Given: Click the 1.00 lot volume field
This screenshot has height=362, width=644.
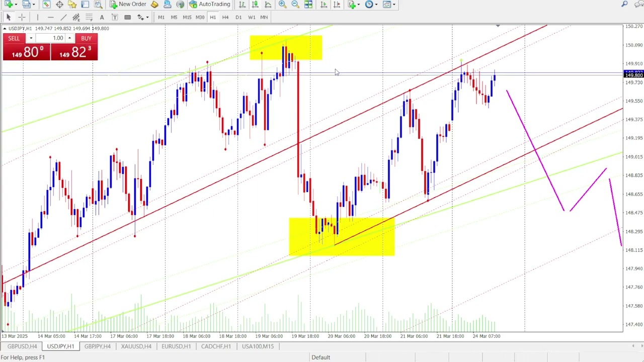Looking at the screenshot, I should click(50, 38).
